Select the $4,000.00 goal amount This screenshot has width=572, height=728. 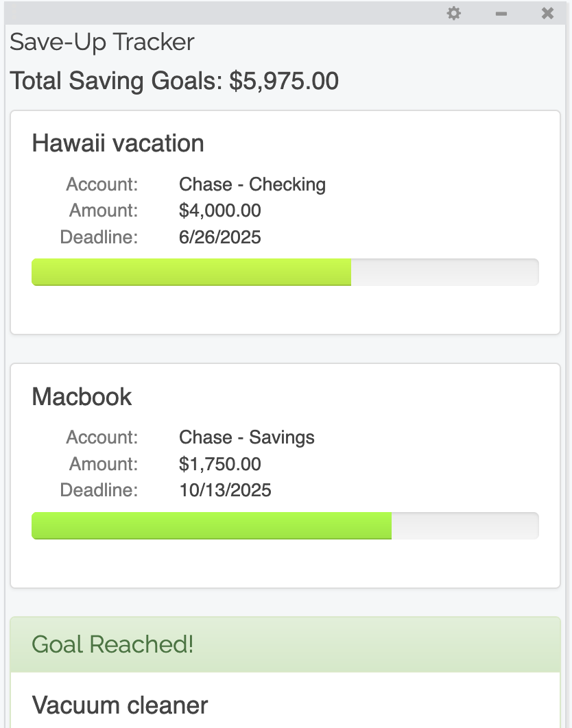(x=220, y=210)
